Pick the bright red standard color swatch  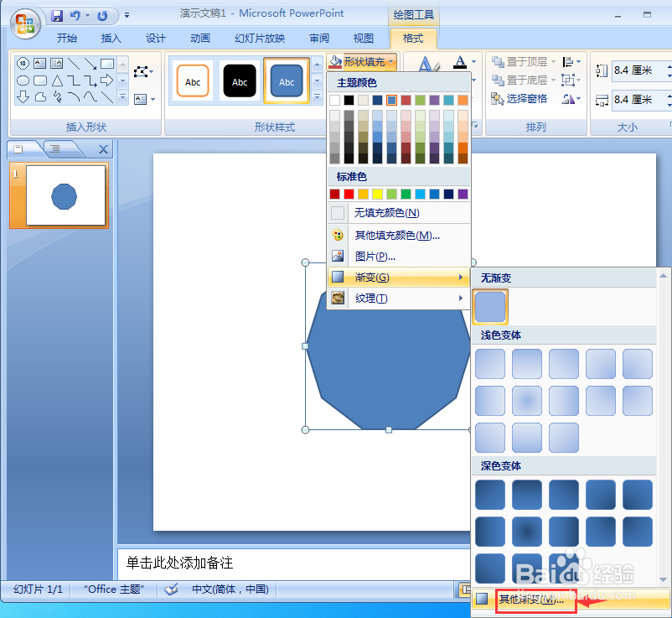349,195
